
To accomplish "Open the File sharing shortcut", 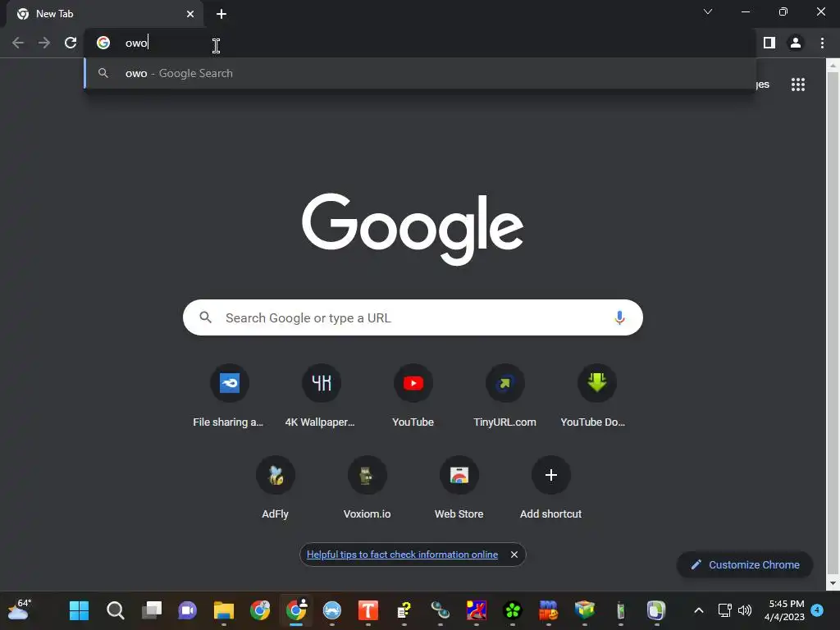I will (x=230, y=396).
